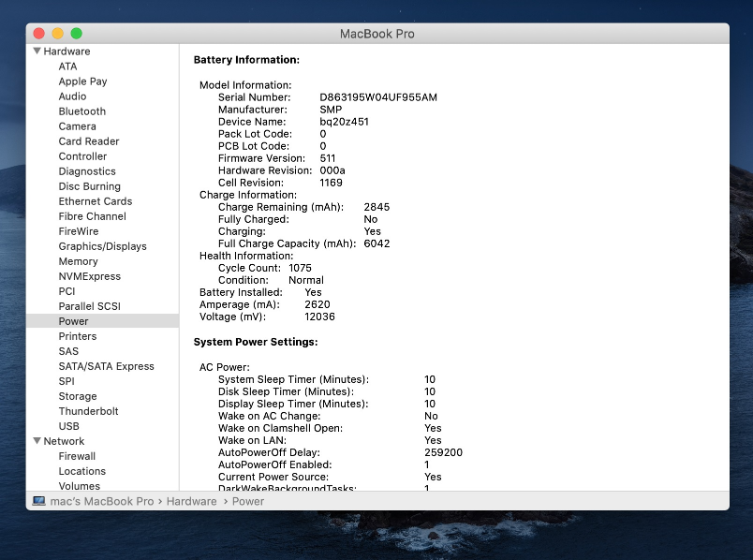Select SPI in the sidebar
753x560 pixels.
point(66,381)
